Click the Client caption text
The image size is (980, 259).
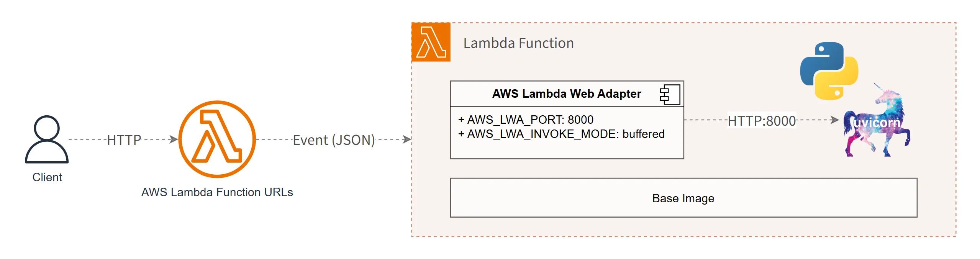tap(47, 177)
